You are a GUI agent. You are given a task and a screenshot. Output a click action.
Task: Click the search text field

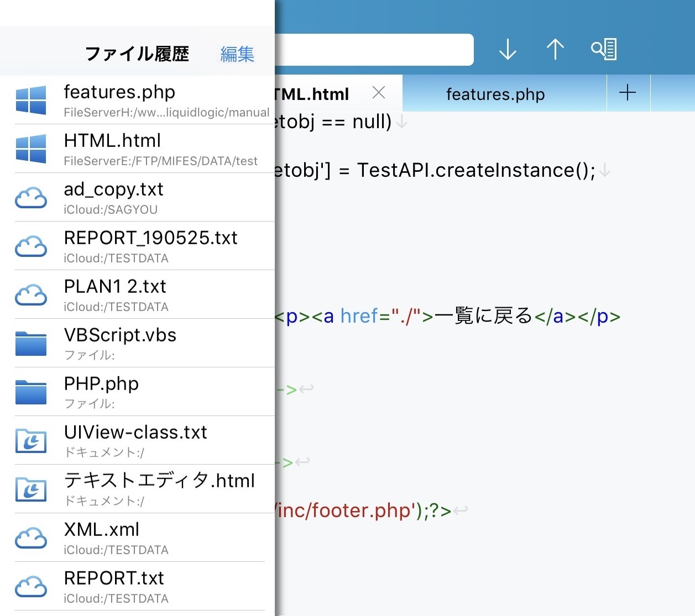point(374,50)
